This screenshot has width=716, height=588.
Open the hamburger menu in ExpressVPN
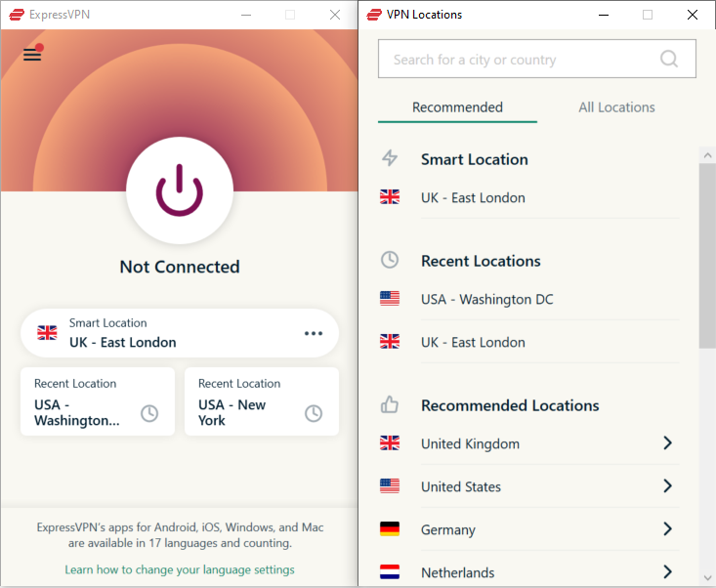pos(32,54)
